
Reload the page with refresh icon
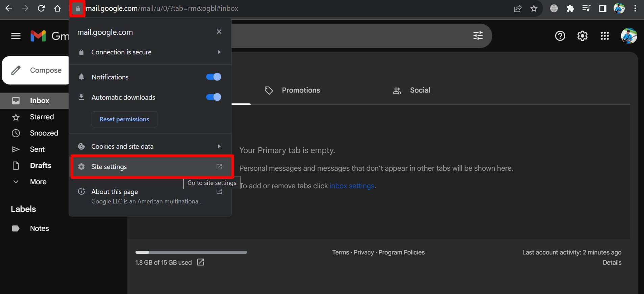point(41,8)
